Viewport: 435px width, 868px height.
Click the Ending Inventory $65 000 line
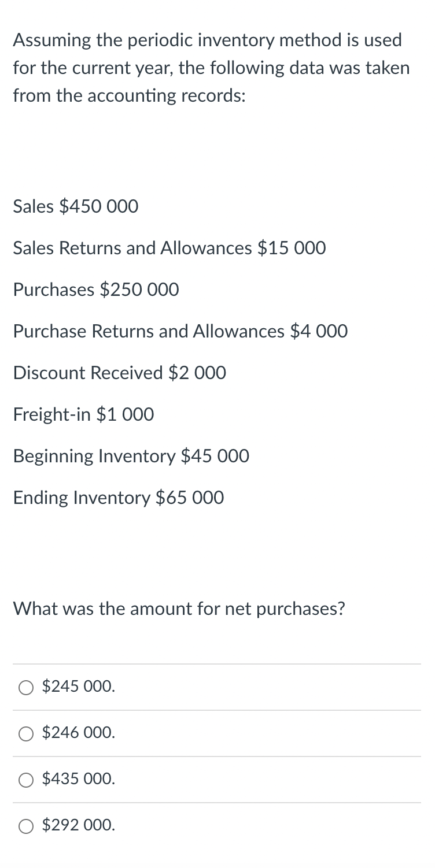119,498
